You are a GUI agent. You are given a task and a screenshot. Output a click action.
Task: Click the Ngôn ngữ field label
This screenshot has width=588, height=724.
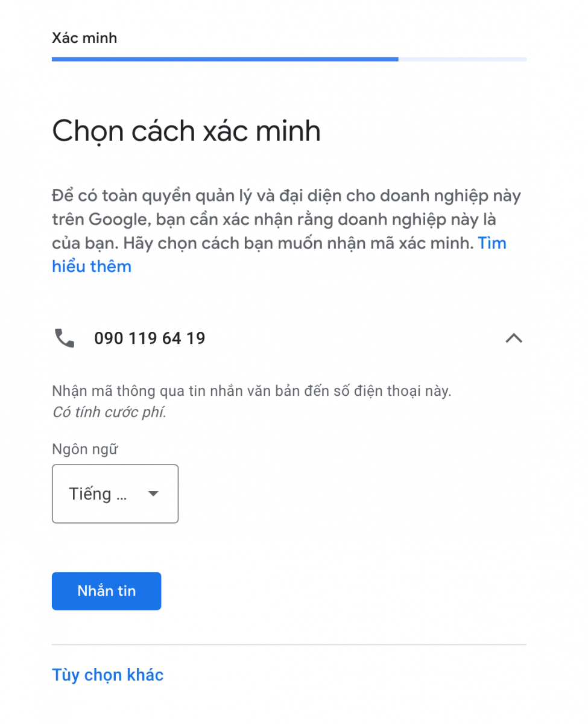tap(85, 449)
